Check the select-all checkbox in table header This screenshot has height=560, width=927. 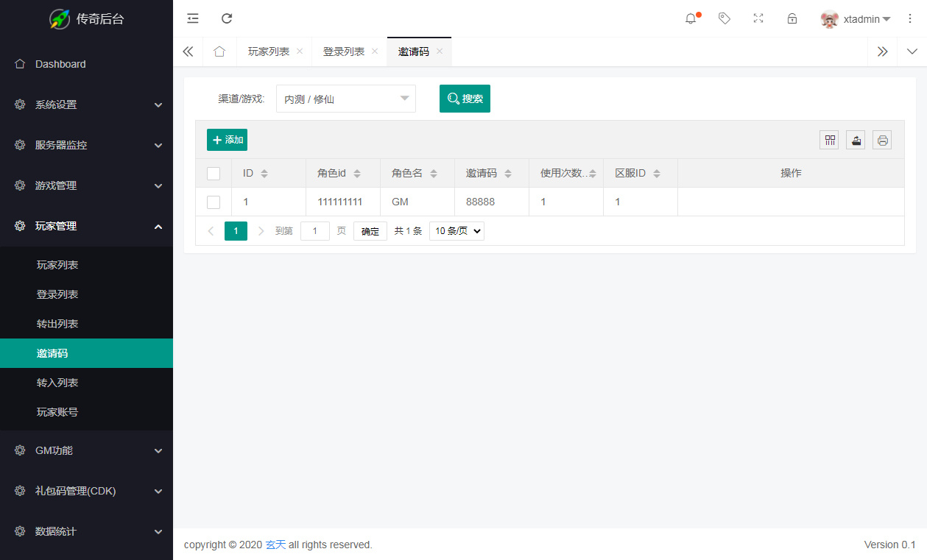coord(214,173)
